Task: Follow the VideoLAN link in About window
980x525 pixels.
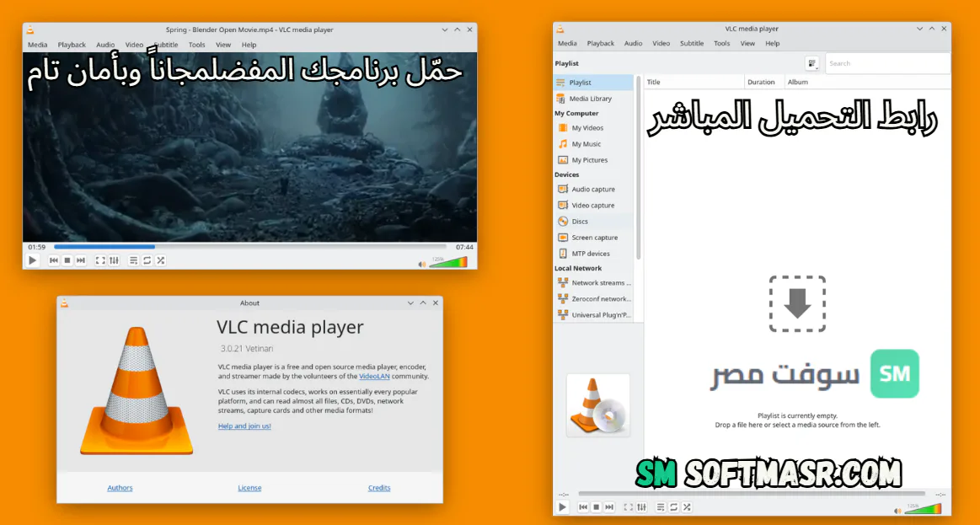Action: (x=374, y=376)
